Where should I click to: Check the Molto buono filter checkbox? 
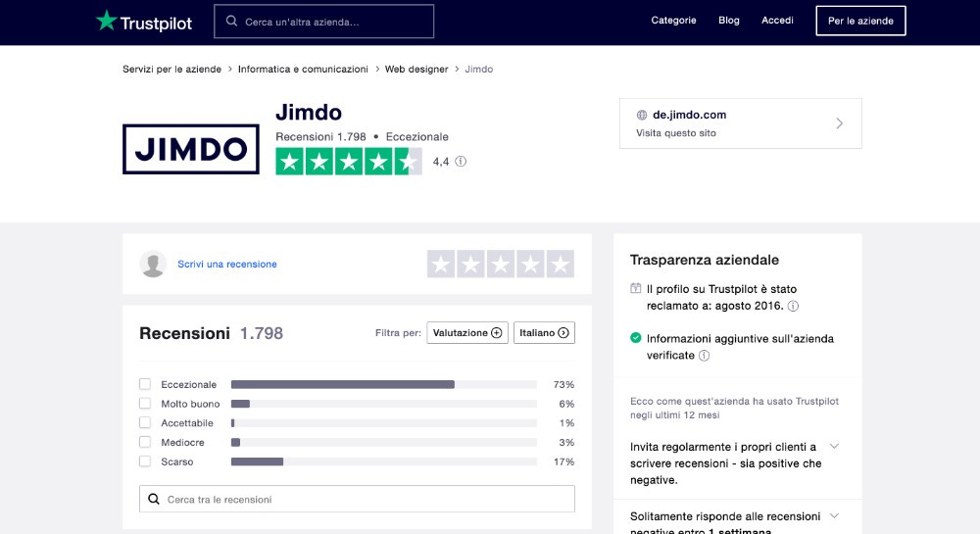pos(145,404)
